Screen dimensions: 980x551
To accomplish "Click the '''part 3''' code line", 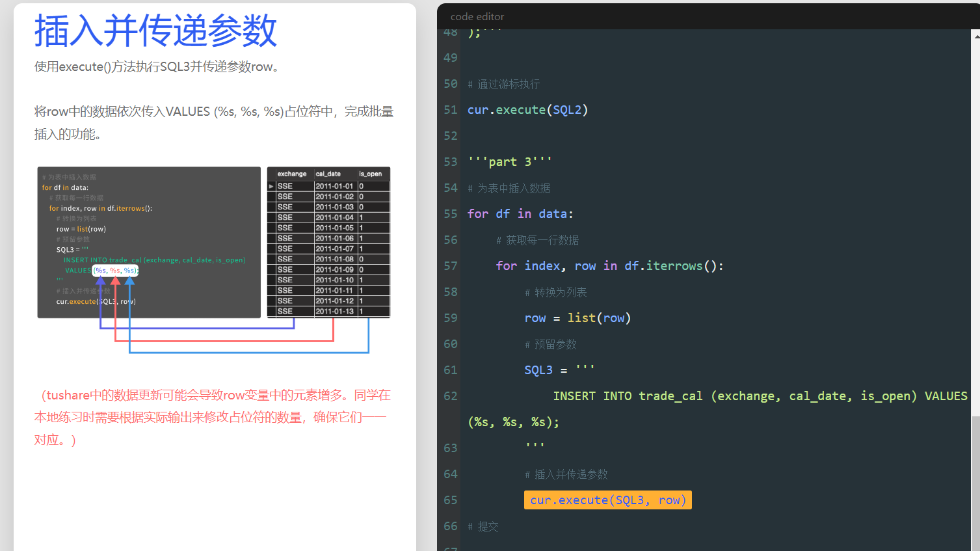I will pos(509,161).
